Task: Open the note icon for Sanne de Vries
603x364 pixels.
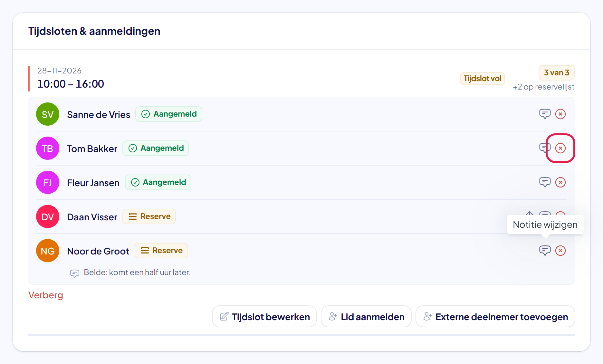Action: 545,114
